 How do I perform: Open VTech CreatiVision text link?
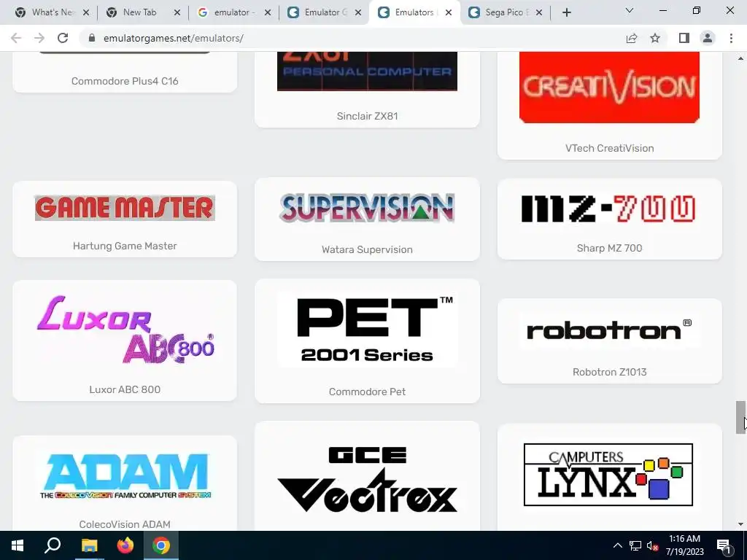[x=609, y=148]
